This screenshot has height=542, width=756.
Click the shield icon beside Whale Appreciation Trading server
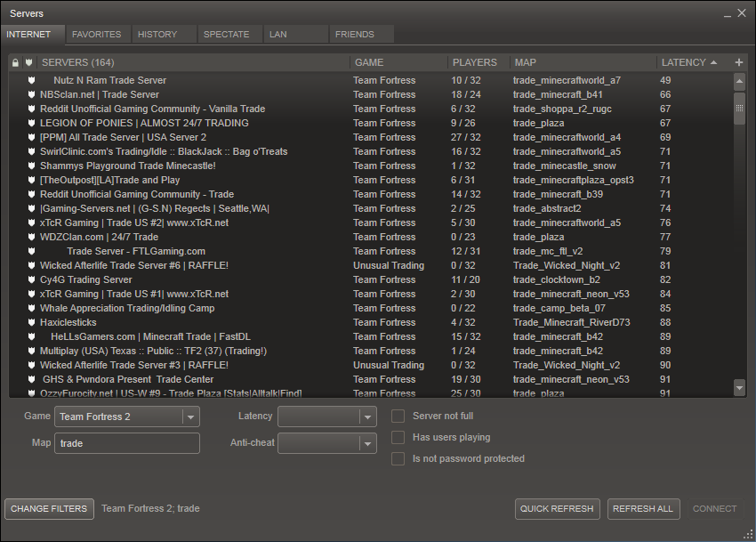[31, 308]
